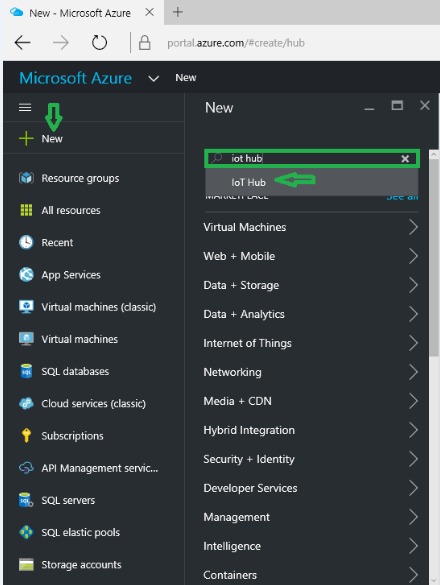The width and height of the screenshot is (440, 585).
Task: Expand the Data + Analytics category chevron
Action: pos(413,314)
